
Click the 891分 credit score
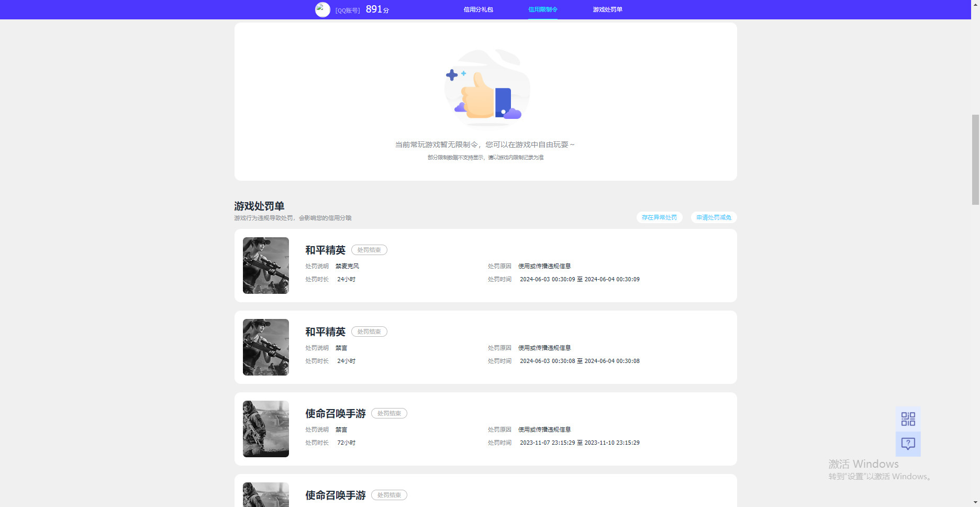point(377,9)
